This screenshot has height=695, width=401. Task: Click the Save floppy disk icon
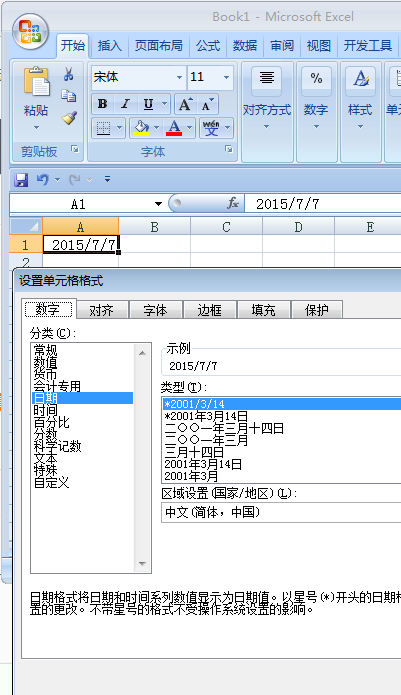click(21, 180)
